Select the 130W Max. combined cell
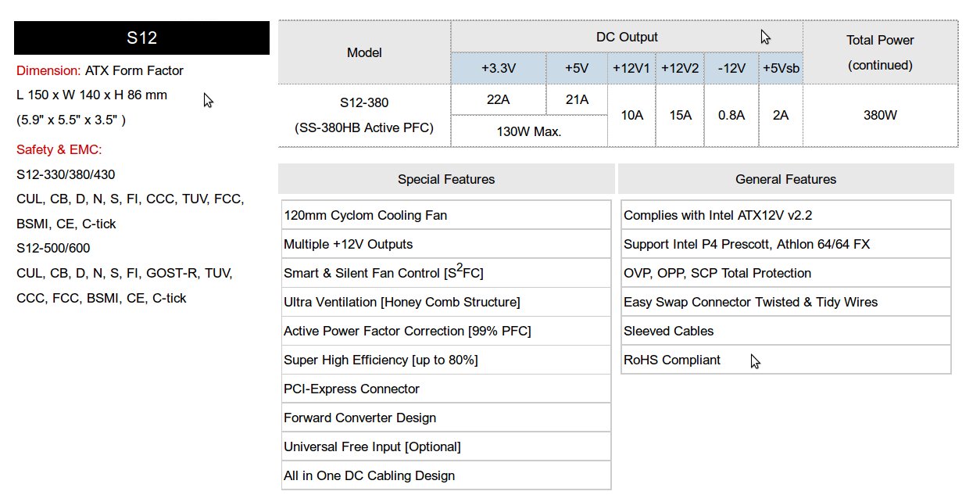 click(529, 131)
